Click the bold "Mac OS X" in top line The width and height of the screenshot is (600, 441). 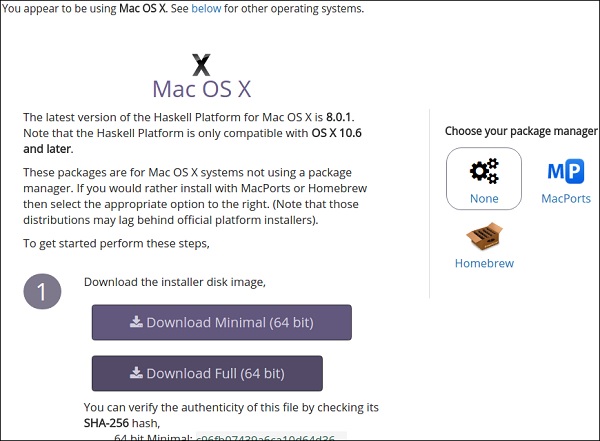click(149, 9)
